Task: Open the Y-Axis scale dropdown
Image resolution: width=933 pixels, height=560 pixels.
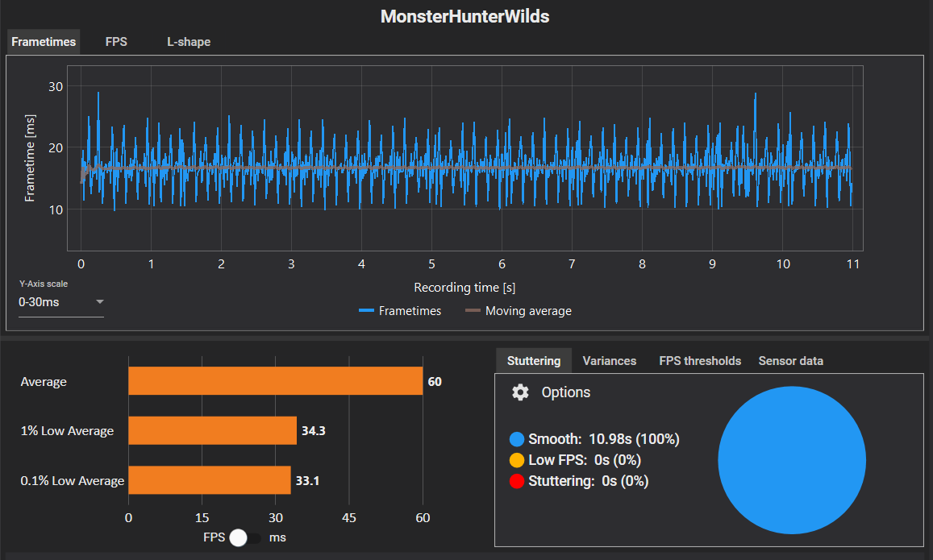Action: (x=61, y=302)
